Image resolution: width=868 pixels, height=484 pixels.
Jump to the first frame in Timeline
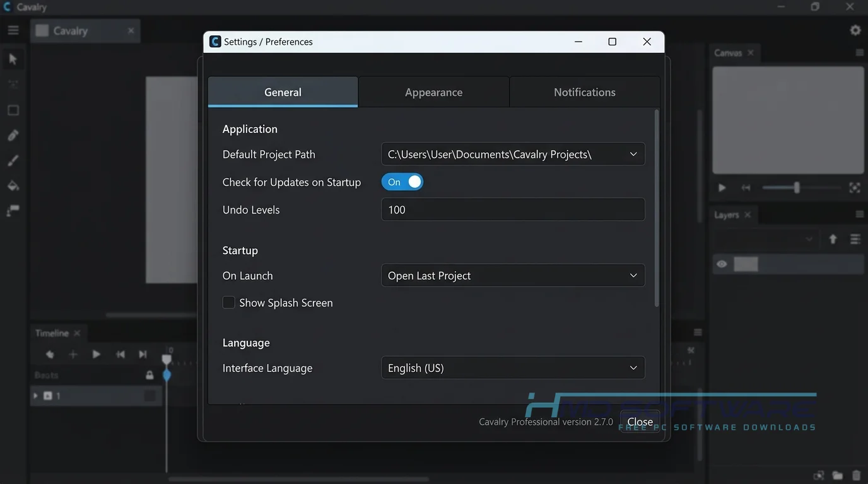[120, 354]
